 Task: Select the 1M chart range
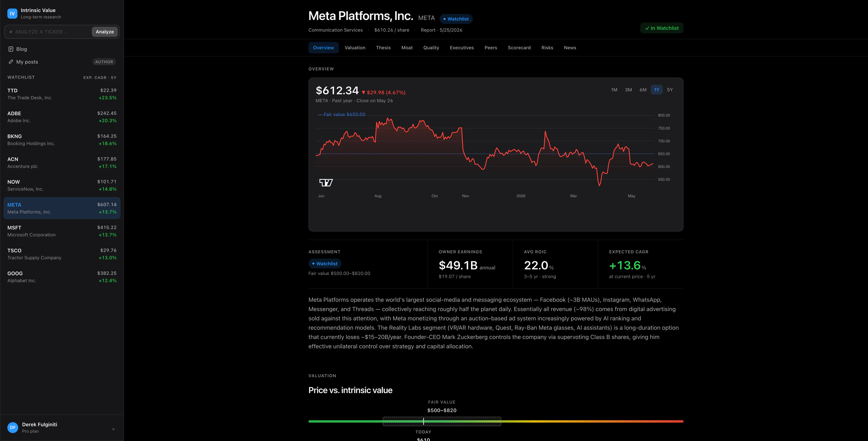coord(614,90)
